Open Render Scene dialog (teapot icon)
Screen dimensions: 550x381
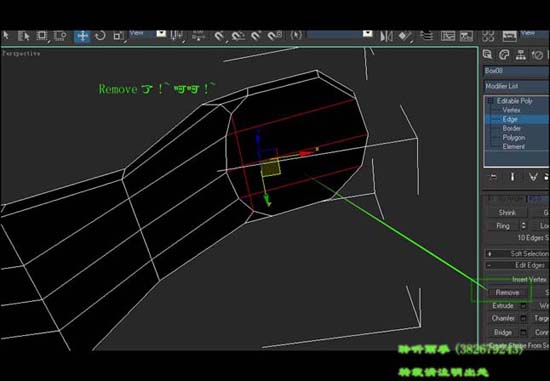[x=509, y=36]
